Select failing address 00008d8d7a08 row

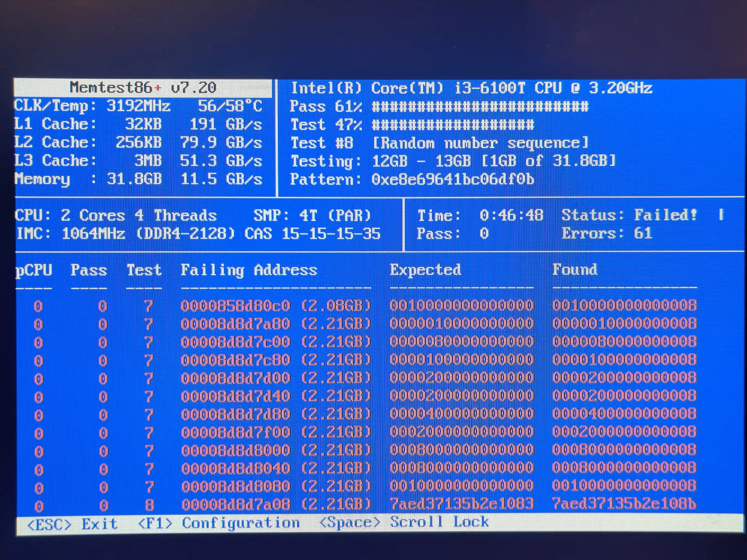pos(275,504)
